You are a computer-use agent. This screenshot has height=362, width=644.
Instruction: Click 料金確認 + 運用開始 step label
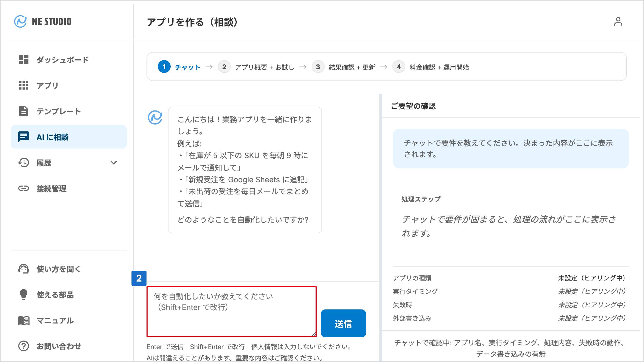tap(439, 67)
